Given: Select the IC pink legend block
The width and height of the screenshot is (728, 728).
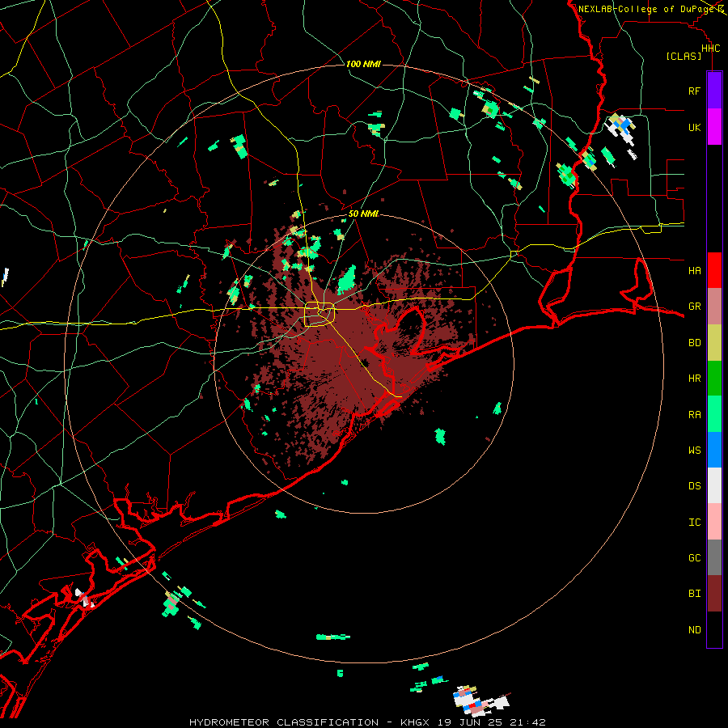Looking at the screenshot, I should click(x=714, y=522).
